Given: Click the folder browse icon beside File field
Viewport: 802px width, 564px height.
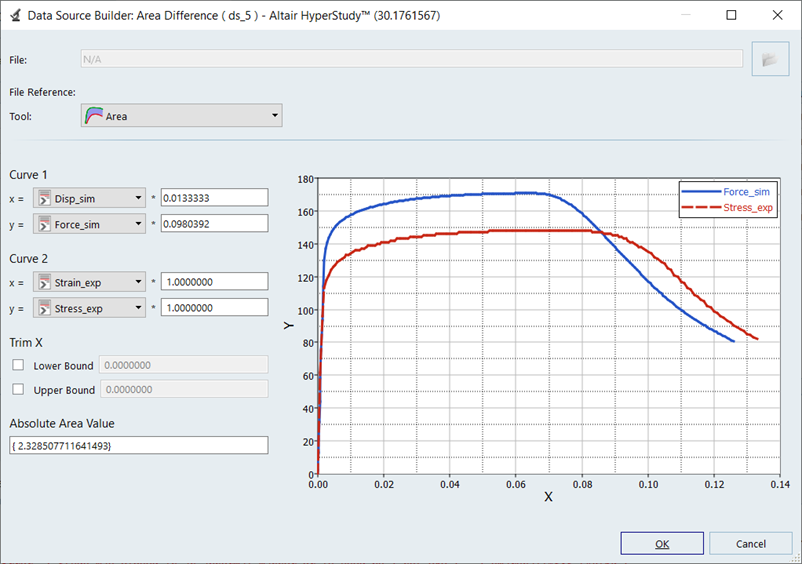Looking at the screenshot, I should pos(769,60).
